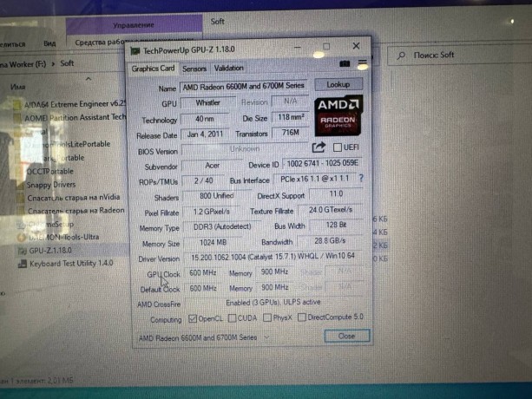
Task: Click the Snappy Drivers folder icon
Action: [20, 185]
